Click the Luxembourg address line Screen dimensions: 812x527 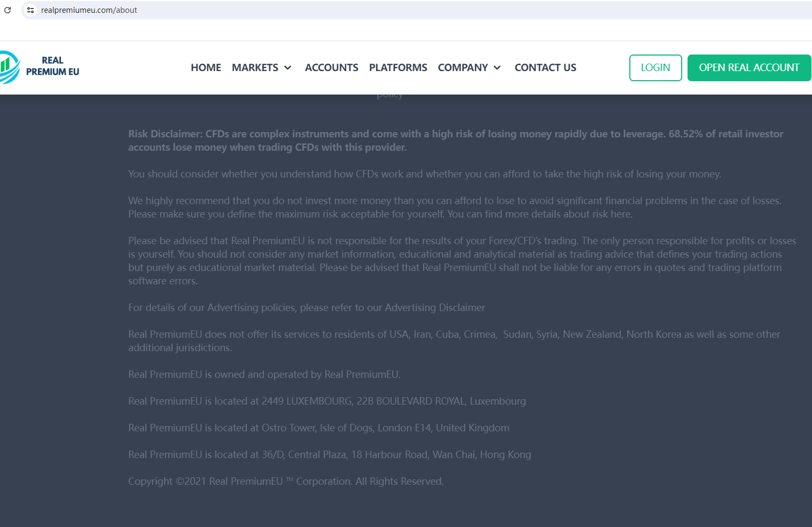pyautogui.click(x=327, y=401)
